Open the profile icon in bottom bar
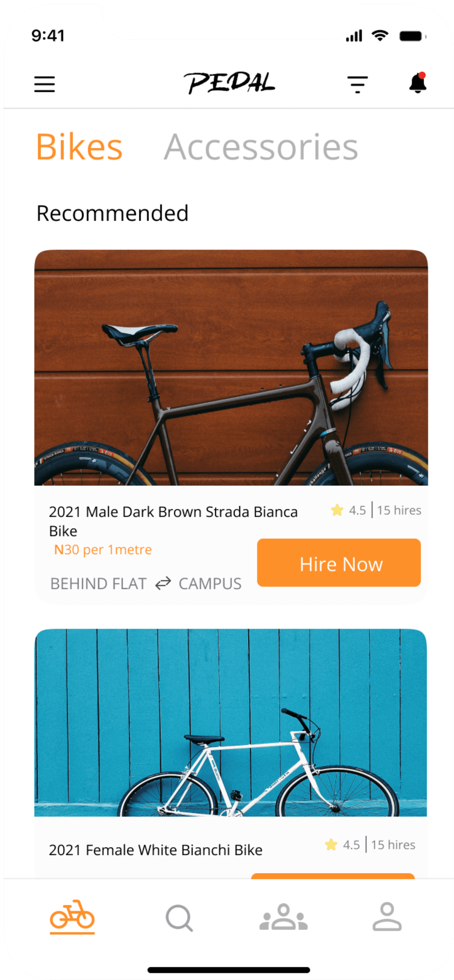Screen dimensions: 454x980 point(387,917)
